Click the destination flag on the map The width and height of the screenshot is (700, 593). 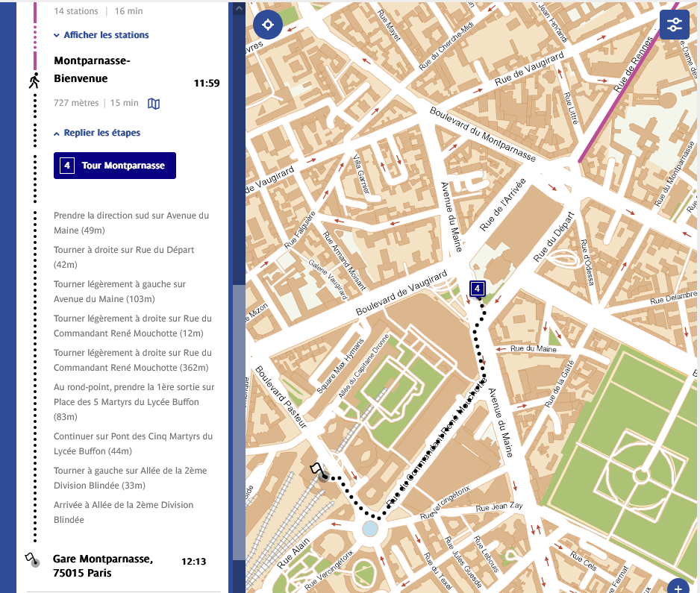point(317,470)
